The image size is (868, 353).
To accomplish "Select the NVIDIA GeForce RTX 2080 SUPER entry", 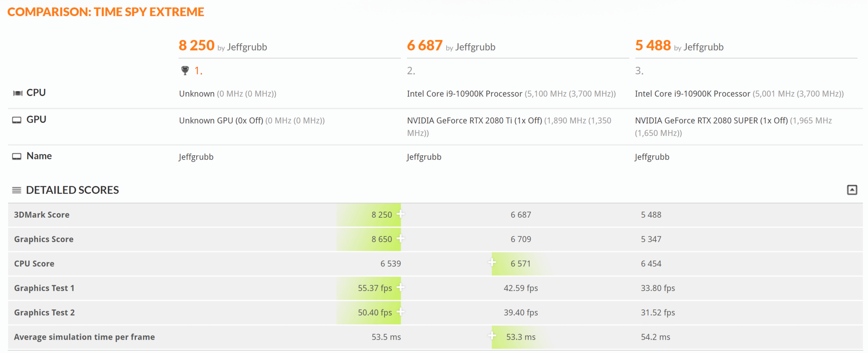I will pos(733,126).
